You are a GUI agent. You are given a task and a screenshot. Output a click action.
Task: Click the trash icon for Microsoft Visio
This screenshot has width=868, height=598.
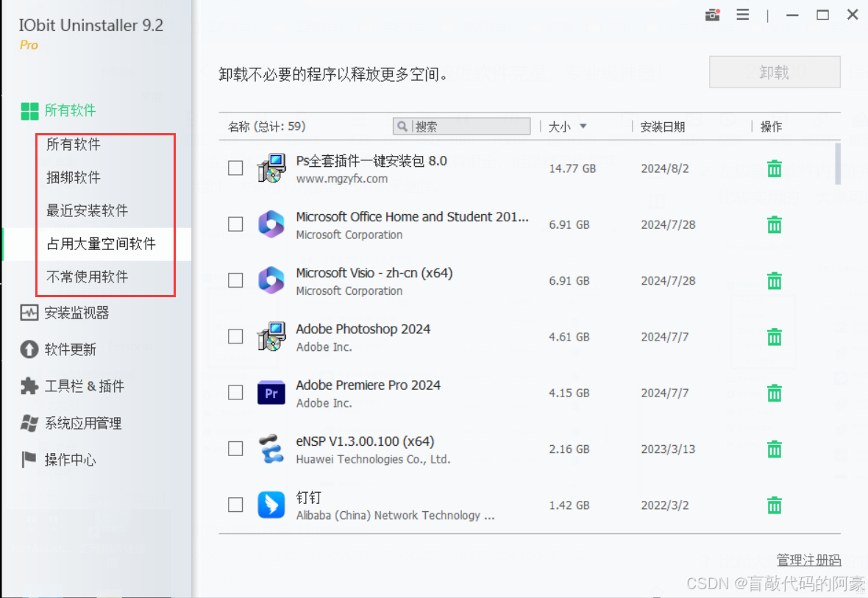pyautogui.click(x=775, y=281)
